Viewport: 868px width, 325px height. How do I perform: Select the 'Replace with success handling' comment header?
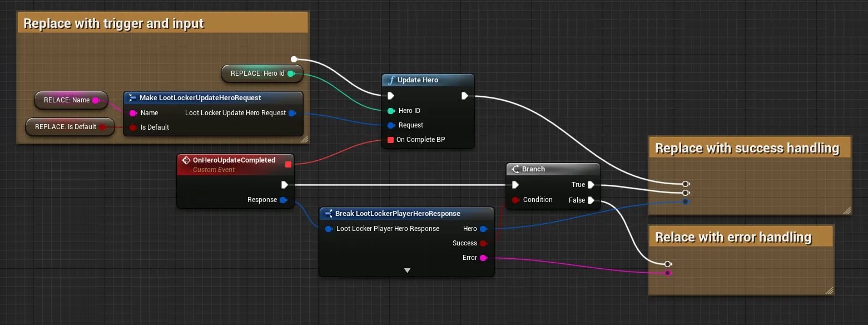750,148
